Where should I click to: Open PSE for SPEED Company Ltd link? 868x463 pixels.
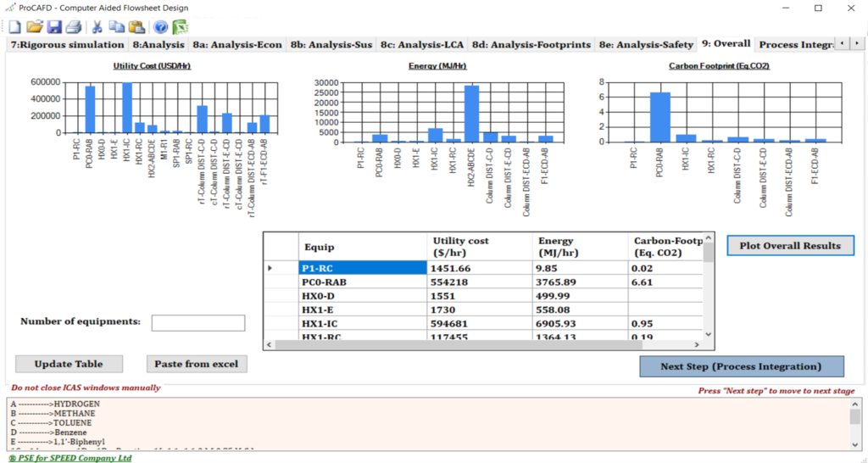point(70,458)
